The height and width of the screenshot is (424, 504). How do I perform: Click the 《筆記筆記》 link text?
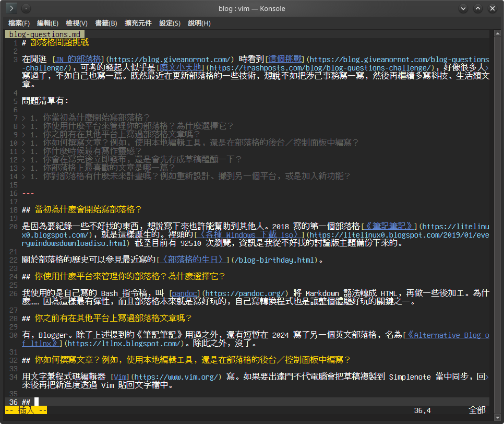click(x=389, y=226)
